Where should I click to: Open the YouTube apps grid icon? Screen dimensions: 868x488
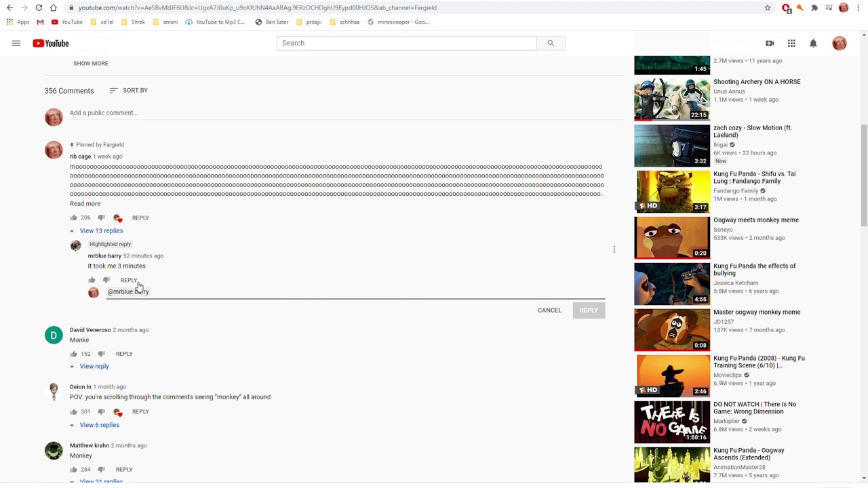791,43
